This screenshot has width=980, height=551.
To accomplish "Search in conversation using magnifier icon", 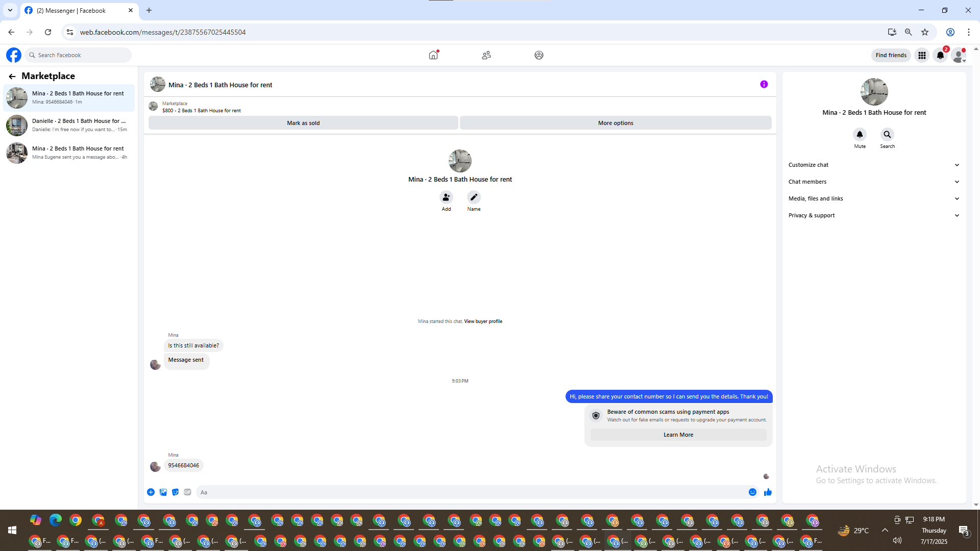I will 887,134.
